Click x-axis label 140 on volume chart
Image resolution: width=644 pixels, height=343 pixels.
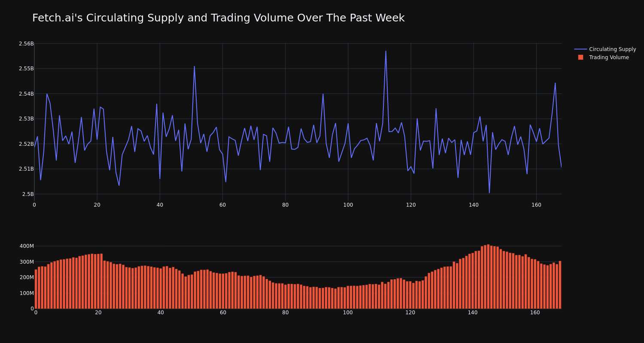pyautogui.click(x=473, y=313)
